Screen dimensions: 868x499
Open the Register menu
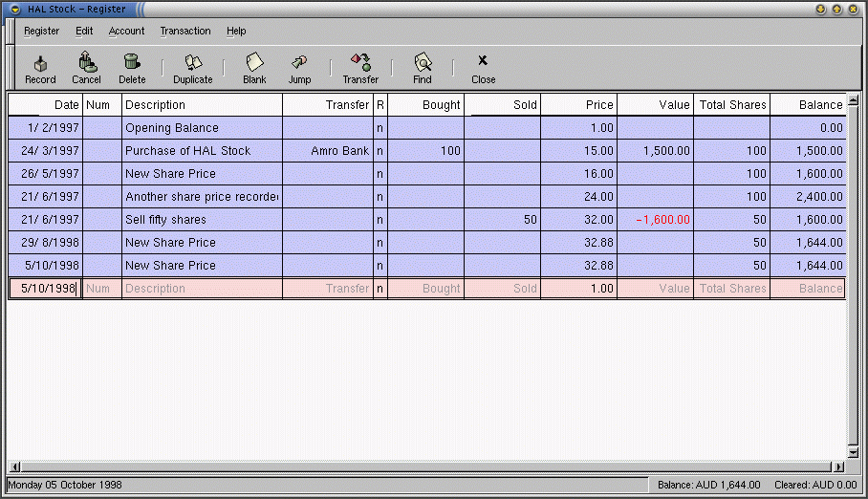pos(41,31)
